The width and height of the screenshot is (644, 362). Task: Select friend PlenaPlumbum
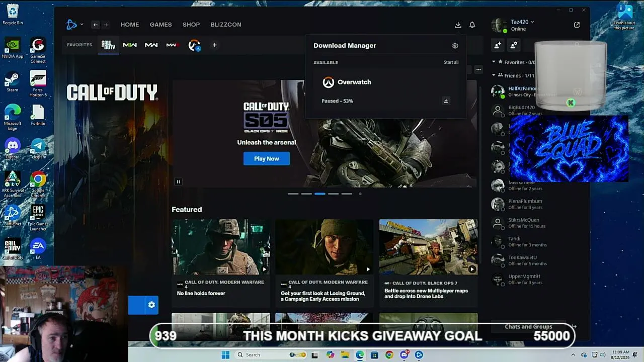tap(533, 204)
